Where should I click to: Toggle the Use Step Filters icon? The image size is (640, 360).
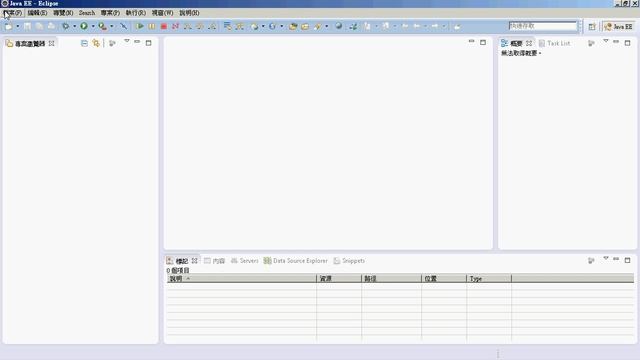[240, 27]
